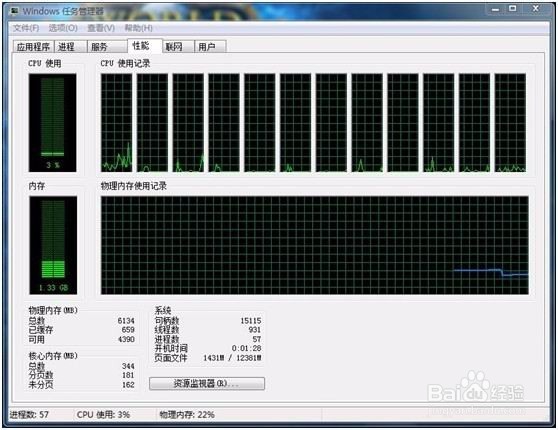Click the physical memory total value 6134
Image resolution: width=558 pixels, height=430 pixels.
click(126, 321)
